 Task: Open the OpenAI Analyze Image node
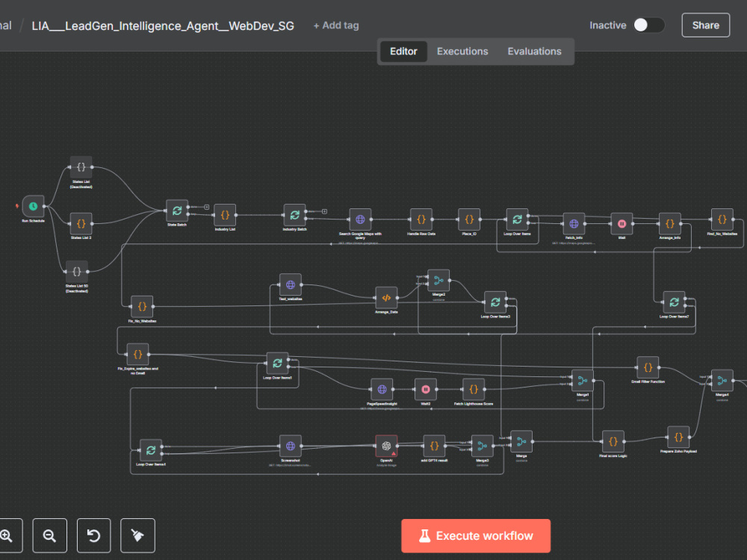pyautogui.click(x=386, y=447)
